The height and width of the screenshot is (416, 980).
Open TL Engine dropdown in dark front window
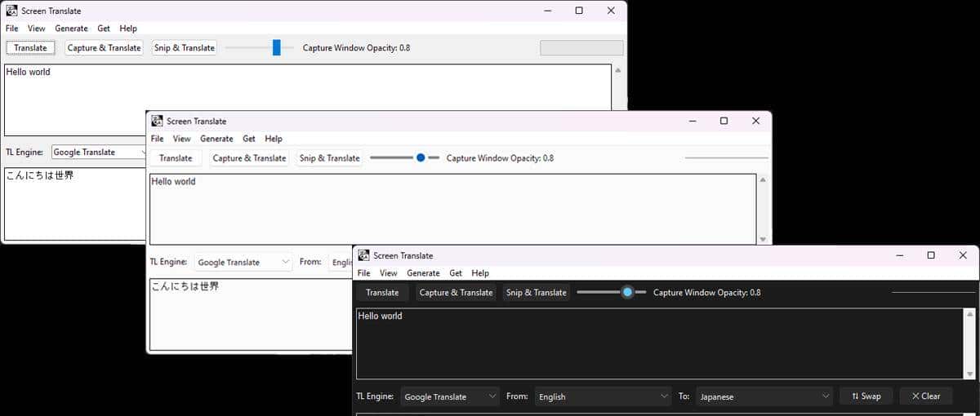pyautogui.click(x=450, y=396)
